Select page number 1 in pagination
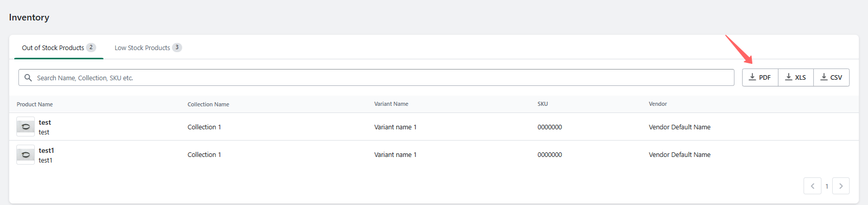Screen dimensions: 868x205 pyautogui.click(x=827, y=187)
